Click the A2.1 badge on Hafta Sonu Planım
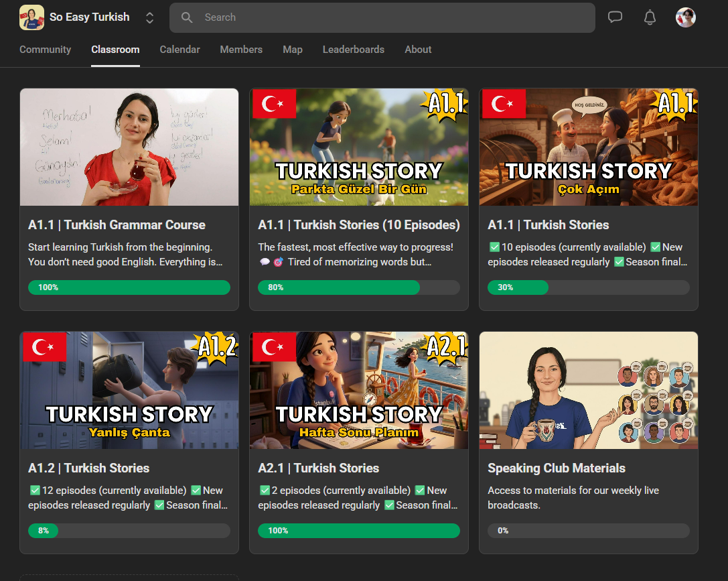Screen dimensions: 728x581 (447, 347)
